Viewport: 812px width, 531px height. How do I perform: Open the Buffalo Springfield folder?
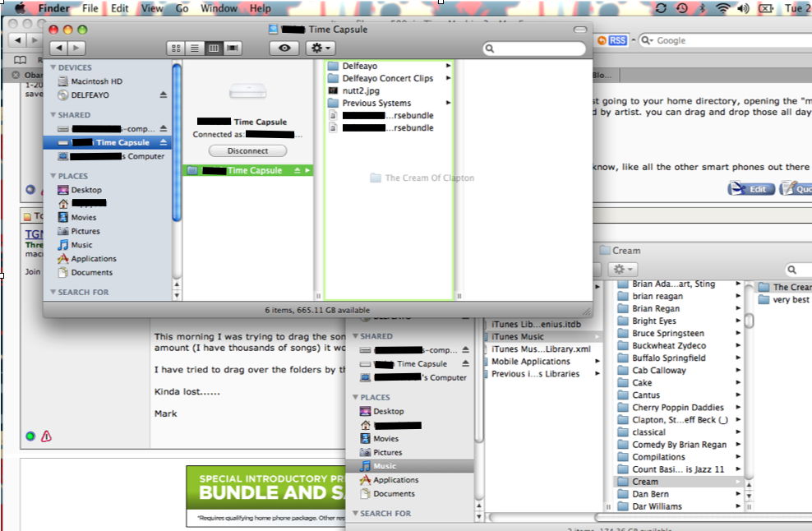coord(668,358)
